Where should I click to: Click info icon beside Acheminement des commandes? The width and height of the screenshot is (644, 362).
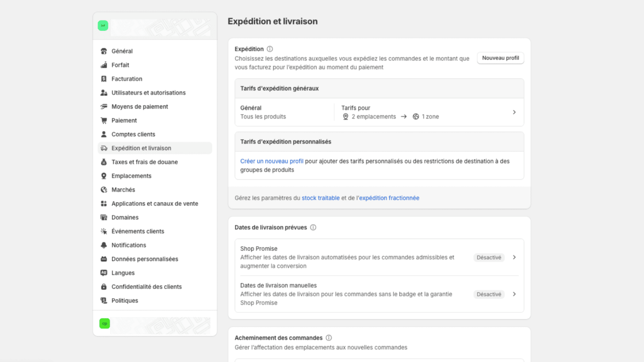point(328,338)
